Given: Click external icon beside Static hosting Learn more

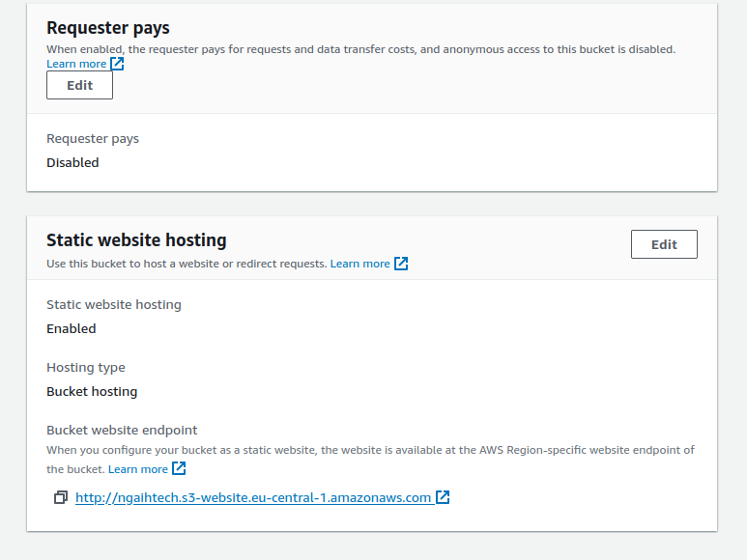Looking at the screenshot, I should [x=401, y=264].
